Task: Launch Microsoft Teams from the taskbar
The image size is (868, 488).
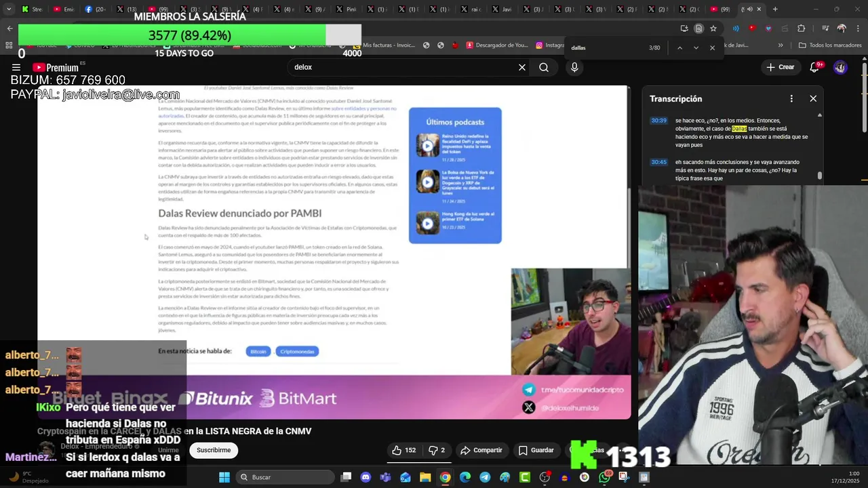Action: 386,477
